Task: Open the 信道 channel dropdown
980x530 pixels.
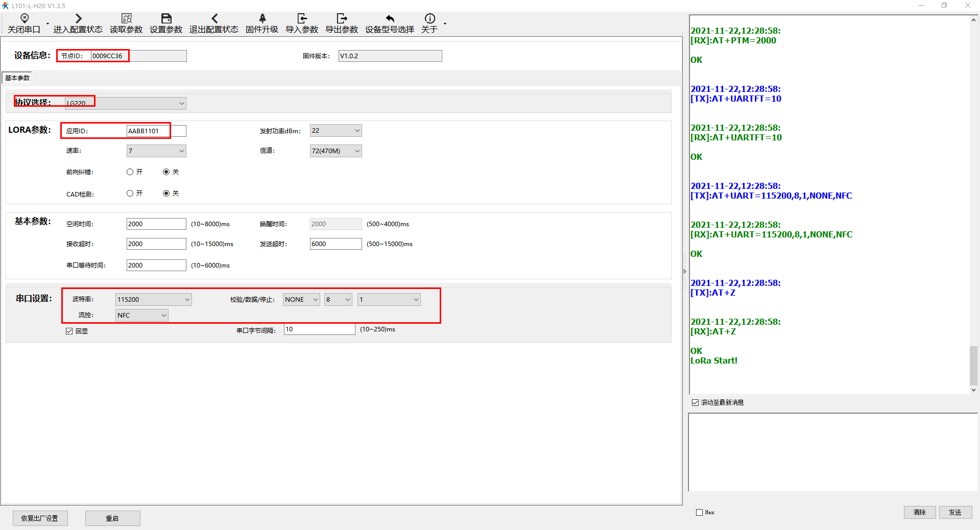Action: 357,151
